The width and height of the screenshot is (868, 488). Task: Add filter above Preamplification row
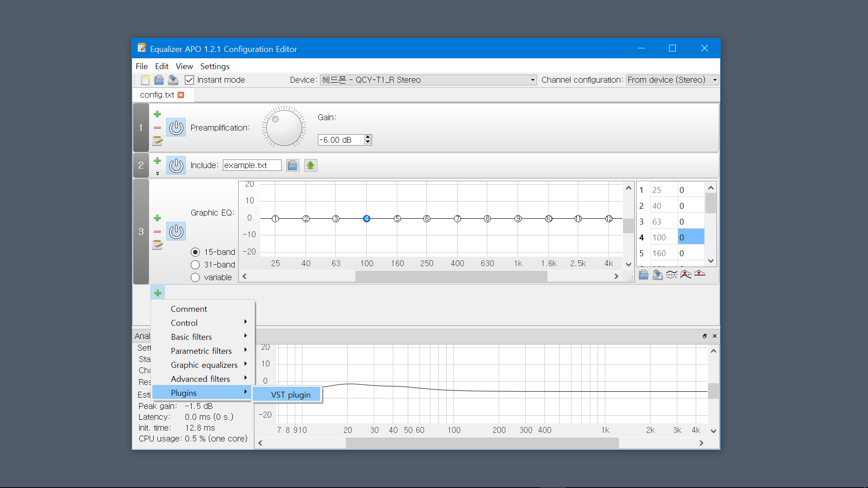pos(157,114)
